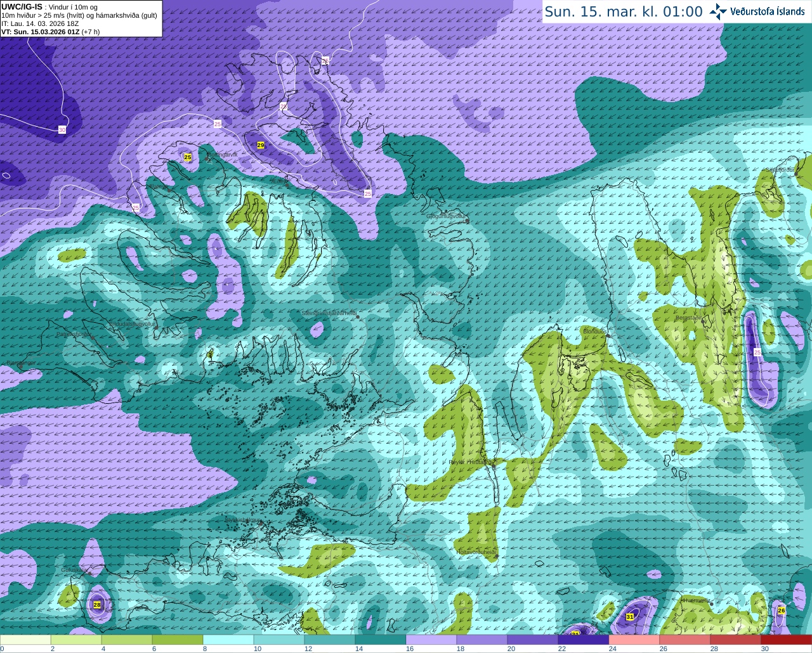Click the Patreksfjörður station marker
Screen dimensions: 812x653
click(x=93, y=337)
